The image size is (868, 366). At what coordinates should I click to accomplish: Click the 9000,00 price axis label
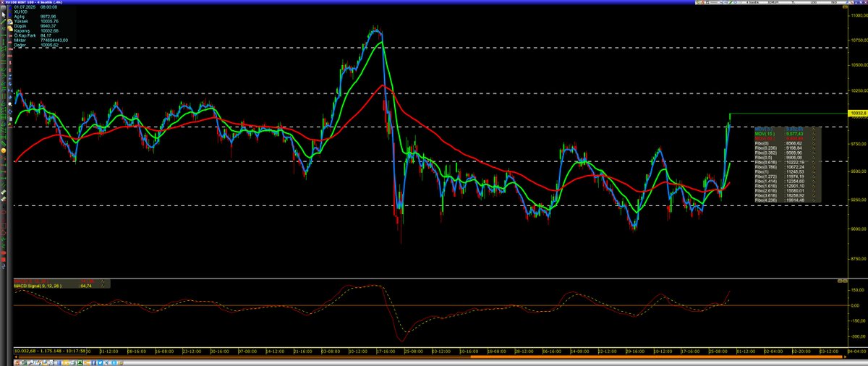click(x=859, y=229)
